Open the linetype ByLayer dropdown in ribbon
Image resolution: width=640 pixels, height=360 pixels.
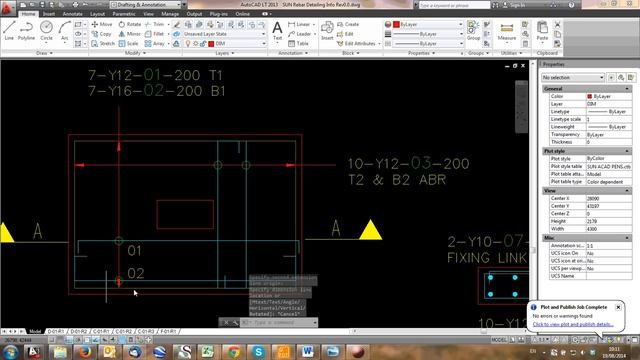tap(428, 43)
